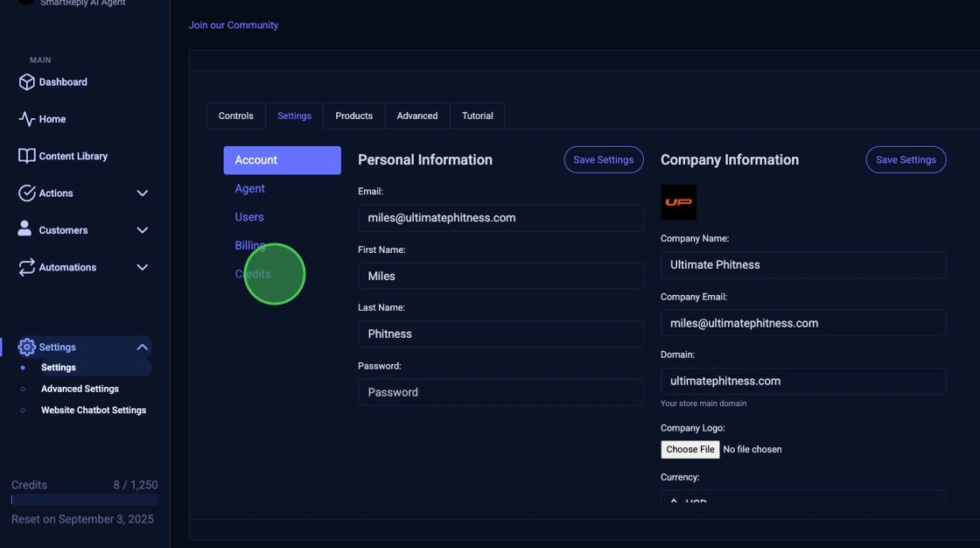Screen dimensions: 980x548
Task: Open Content Library book icon
Action: (26, 156)
